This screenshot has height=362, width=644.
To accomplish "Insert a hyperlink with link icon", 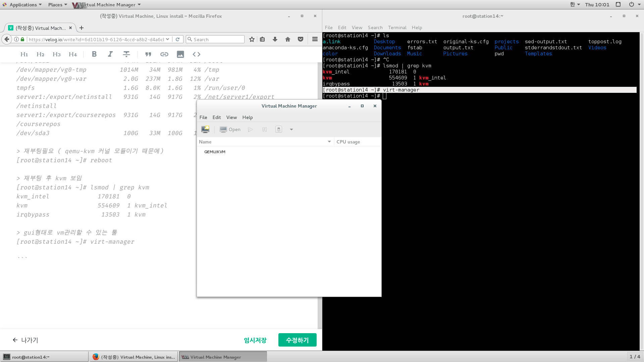I will 164,54.
